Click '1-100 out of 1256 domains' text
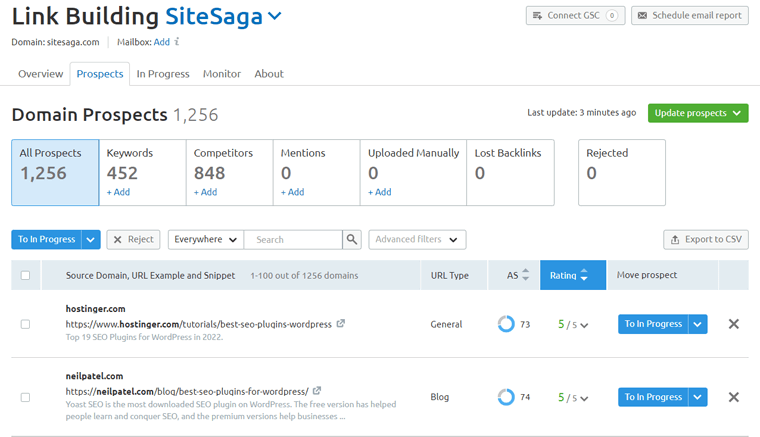The width and height of the screenshot is (760, 437). click(x=304, y=275)
